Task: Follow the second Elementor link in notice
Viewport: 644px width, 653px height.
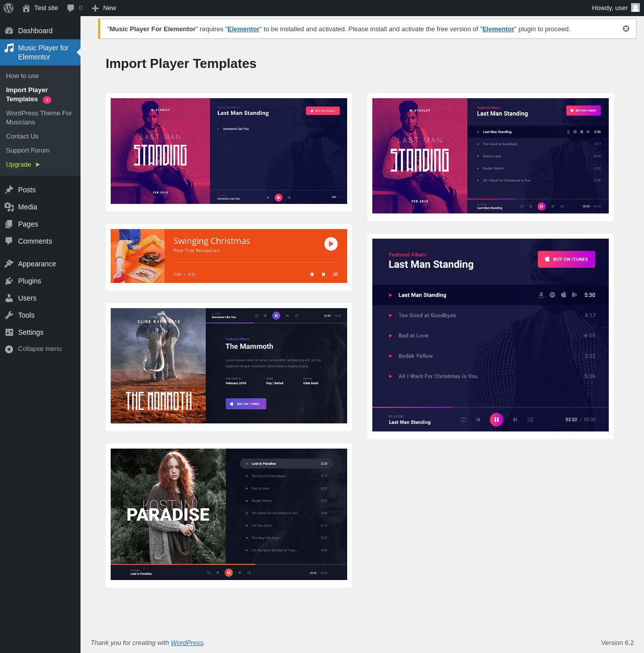Action: pos(498,29)
